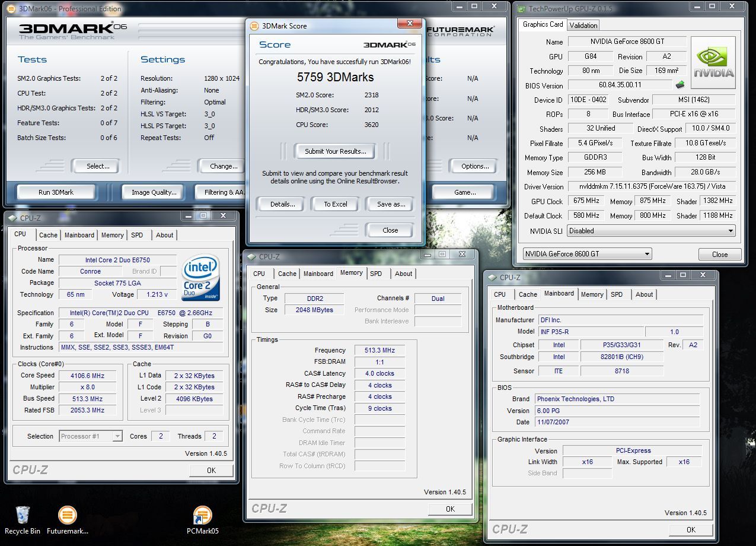Click the Game button in 3DMark06

pyautogui.click(x=465, y=192)
